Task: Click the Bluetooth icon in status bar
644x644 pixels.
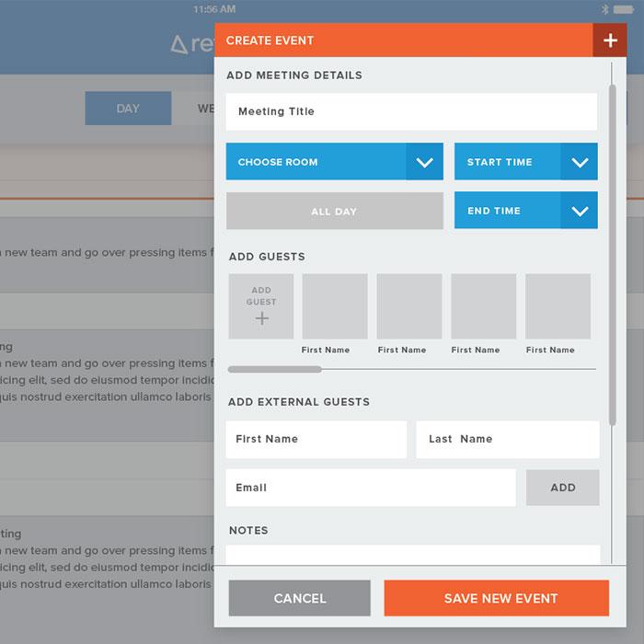Action: pyautogui.click(x=605, y=9)
